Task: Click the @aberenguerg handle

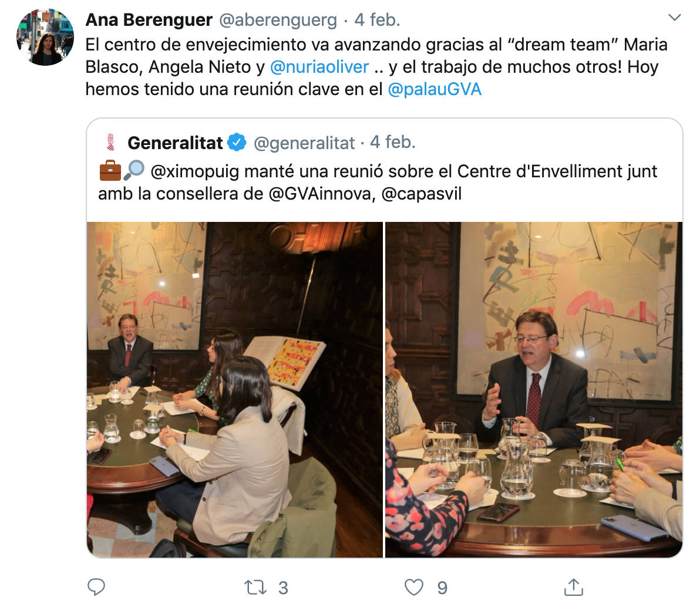Action: 278,20
